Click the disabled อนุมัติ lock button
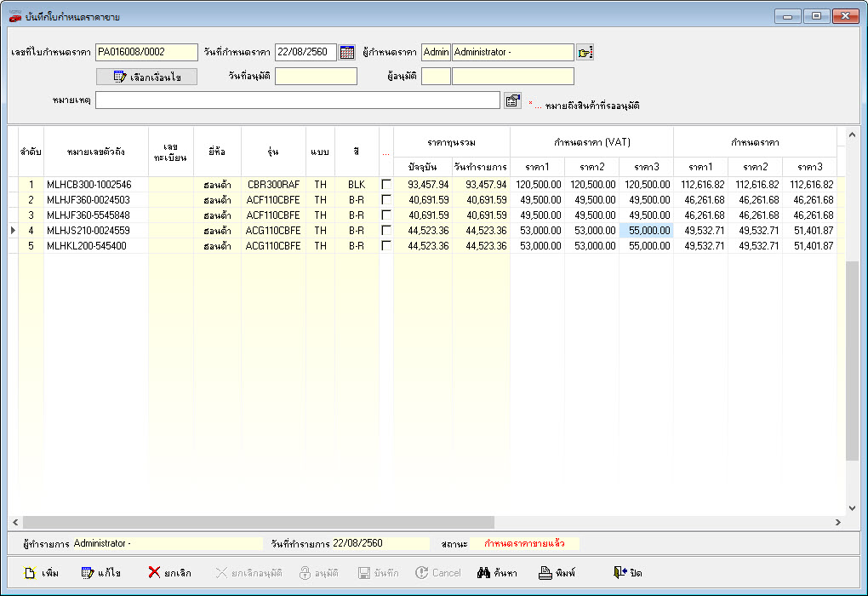This screenshot has width=868, height=596. pos(318,573)
